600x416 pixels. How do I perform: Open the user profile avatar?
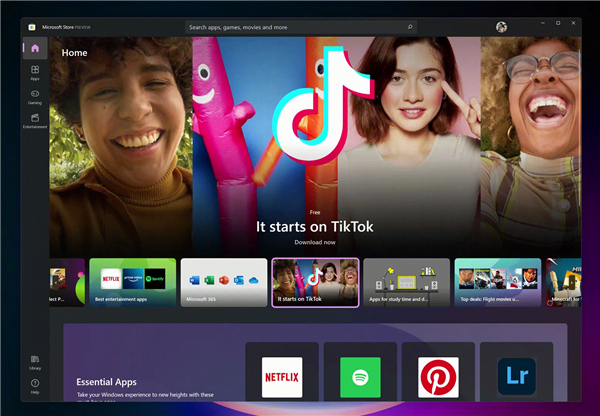pos(500,27)
